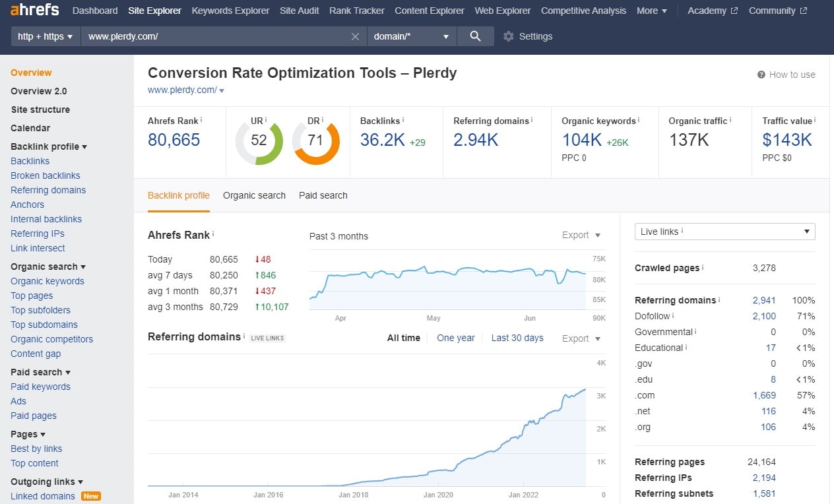Click the $143K traffic value

[787, 140]
